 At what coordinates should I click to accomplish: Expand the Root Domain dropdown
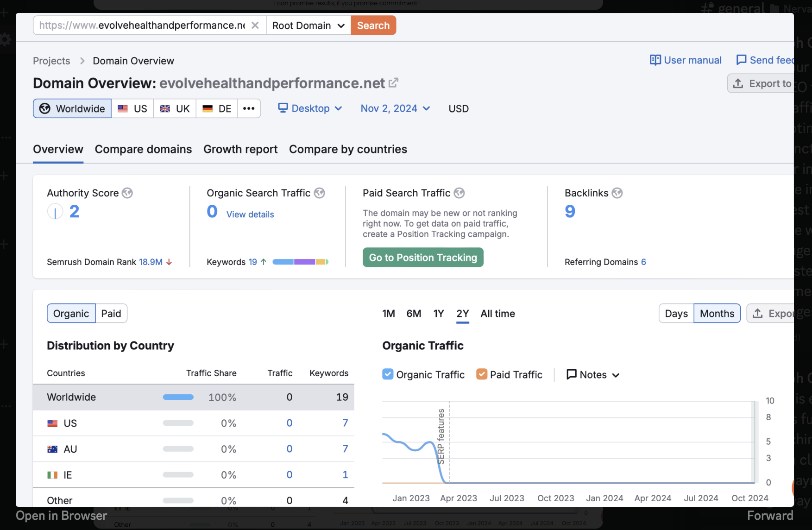[x=308, y=25]
